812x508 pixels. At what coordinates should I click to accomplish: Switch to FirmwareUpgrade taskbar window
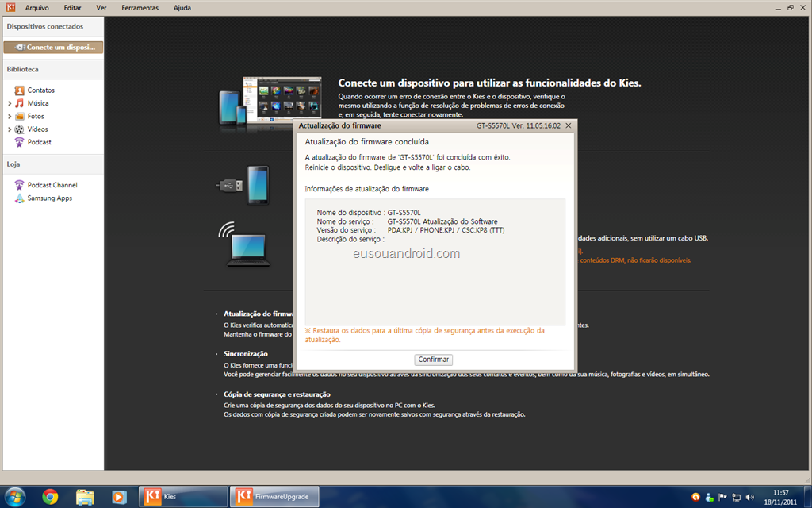pyautogui.click(x=274, y=497)
